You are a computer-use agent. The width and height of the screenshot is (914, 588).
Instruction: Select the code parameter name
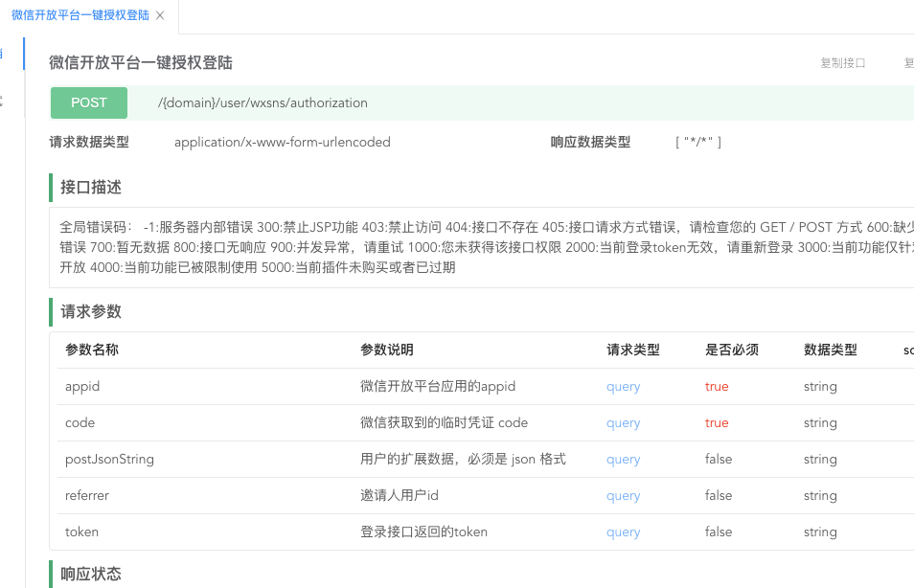(80, 423)
